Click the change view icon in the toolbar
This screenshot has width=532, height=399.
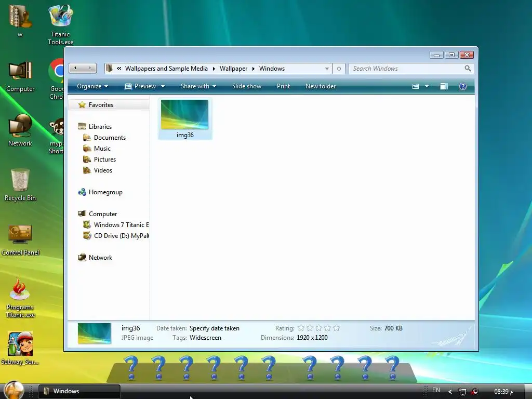416,86
